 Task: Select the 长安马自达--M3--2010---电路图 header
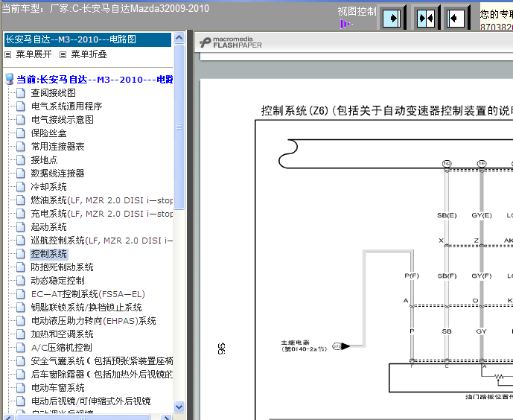coord(88,39)
